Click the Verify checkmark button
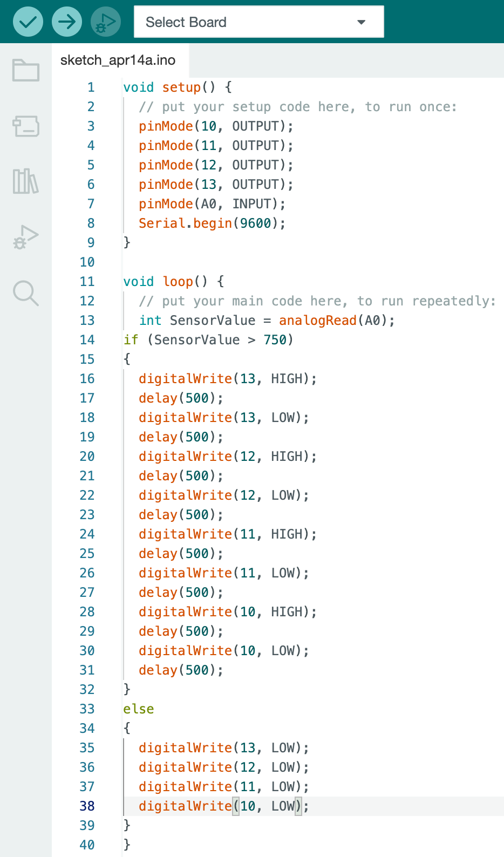 (28, 22)
